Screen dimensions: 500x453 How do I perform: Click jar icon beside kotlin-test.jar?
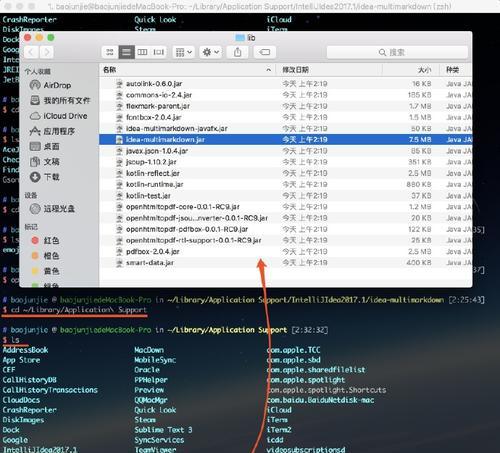click(119, 196)
